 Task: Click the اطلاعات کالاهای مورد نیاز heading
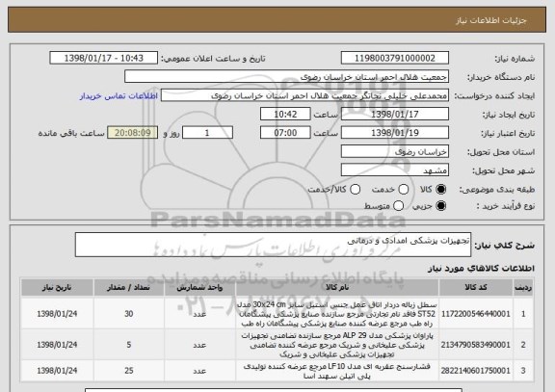pos(482,269)
